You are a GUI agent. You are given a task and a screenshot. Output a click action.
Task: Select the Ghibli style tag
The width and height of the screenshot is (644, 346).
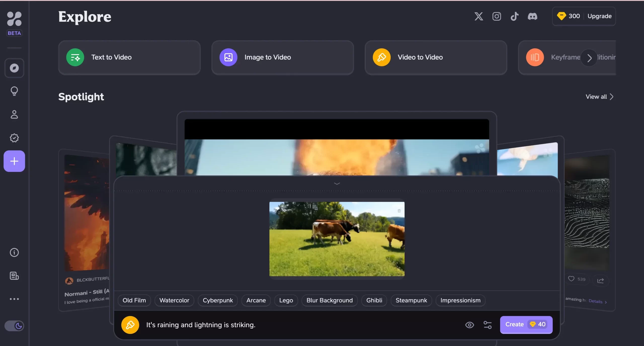(374, 300)
